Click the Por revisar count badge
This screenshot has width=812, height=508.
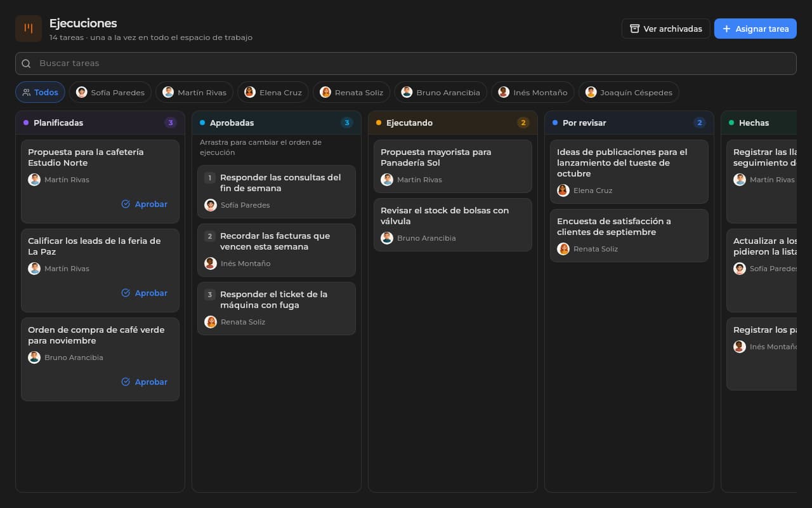pos(699,123)
